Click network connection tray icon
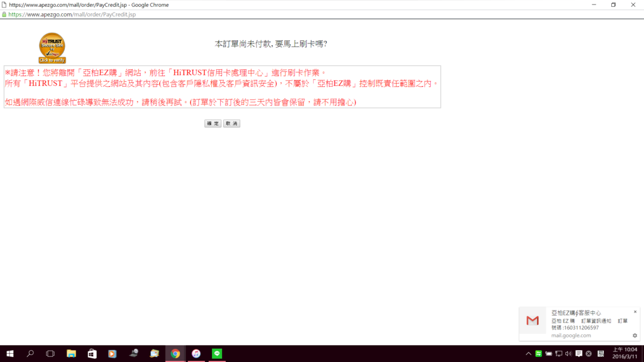This screenshot has height=362, width=644. tap(558, 353)
